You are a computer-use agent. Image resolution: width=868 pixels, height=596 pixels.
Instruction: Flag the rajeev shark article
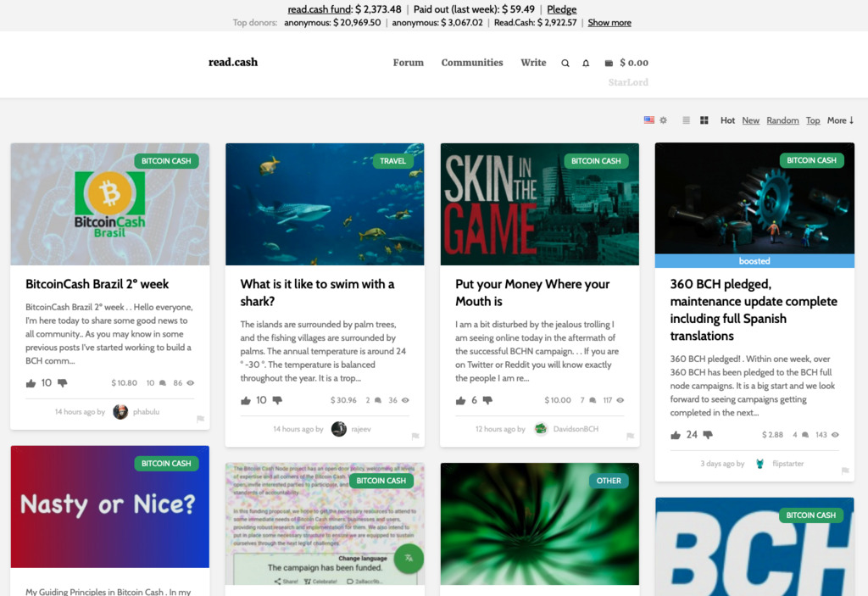[415, 436]
